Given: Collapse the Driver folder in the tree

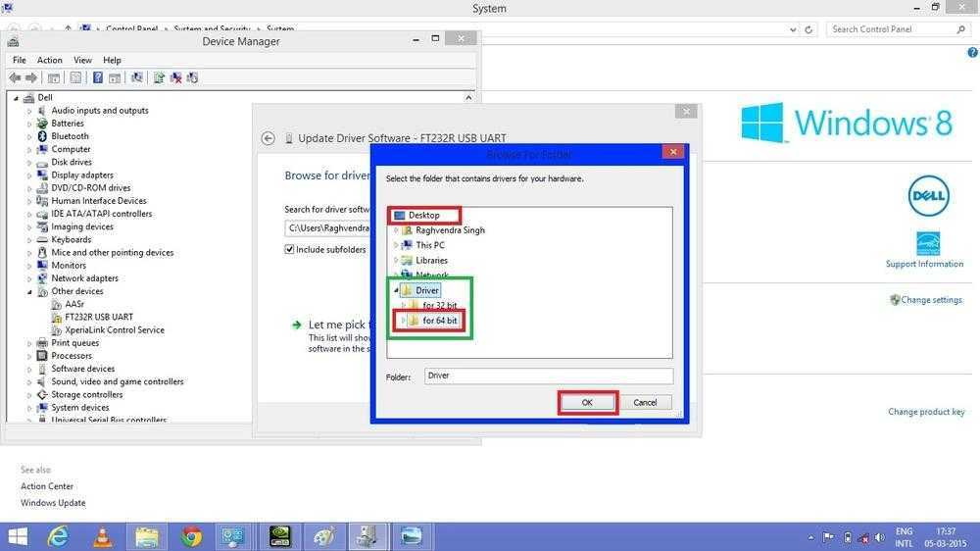Looking at the screenshot, I should tap(396, 290).
